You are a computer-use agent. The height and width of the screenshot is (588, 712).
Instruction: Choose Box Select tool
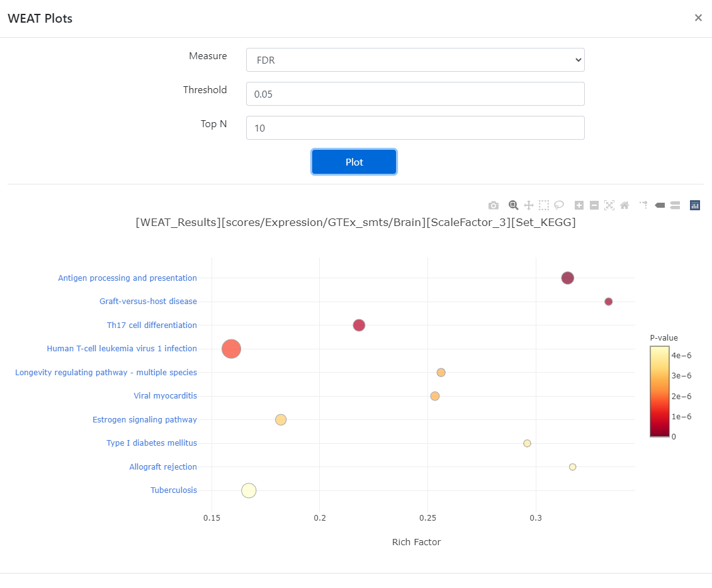click(543, 205)
